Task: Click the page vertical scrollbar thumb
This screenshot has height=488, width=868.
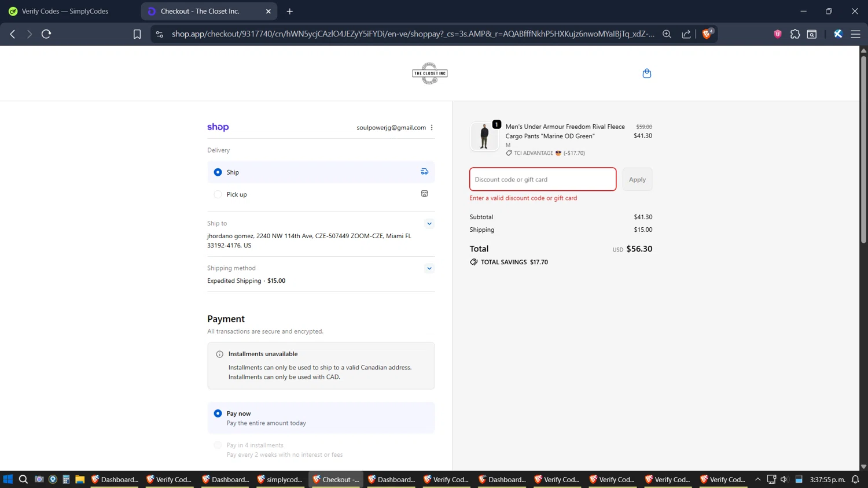Action: 863,149
